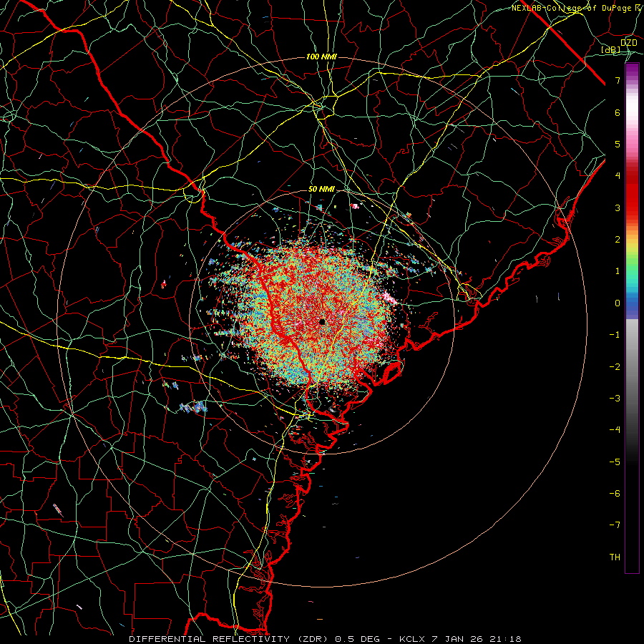Click the "50 NMI" range ring label
644x644 pixels.
coord(321,190)
